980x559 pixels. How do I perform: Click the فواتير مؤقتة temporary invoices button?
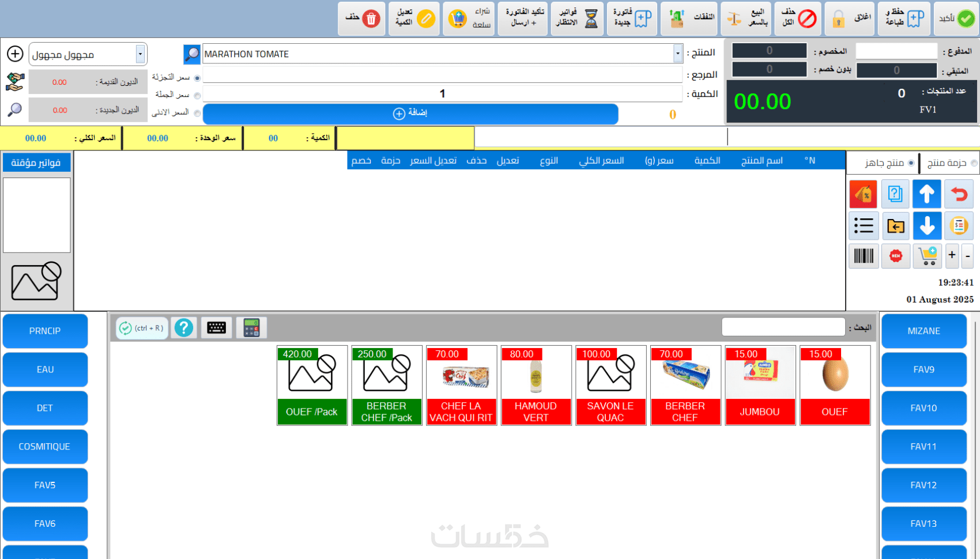pyautogui.click(x=36, y=163)
